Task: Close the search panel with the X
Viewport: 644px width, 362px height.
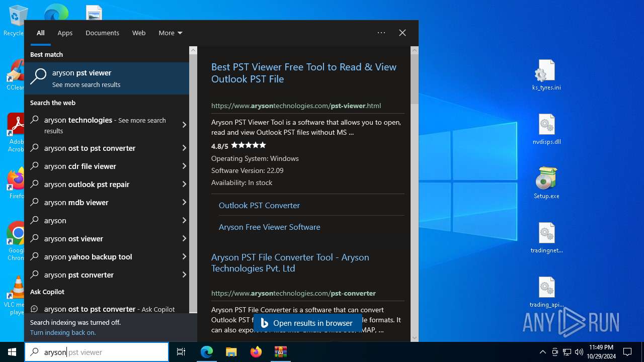Action: (x=403, y=33)
